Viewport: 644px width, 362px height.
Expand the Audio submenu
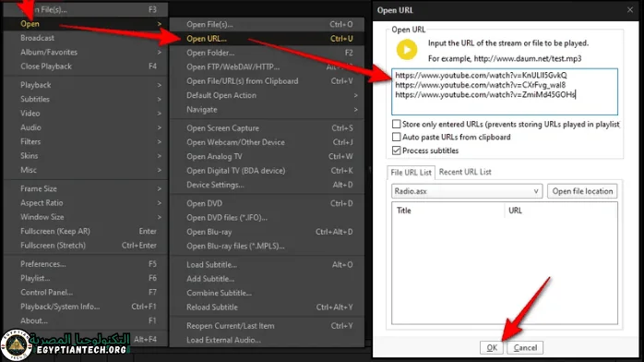160,127
